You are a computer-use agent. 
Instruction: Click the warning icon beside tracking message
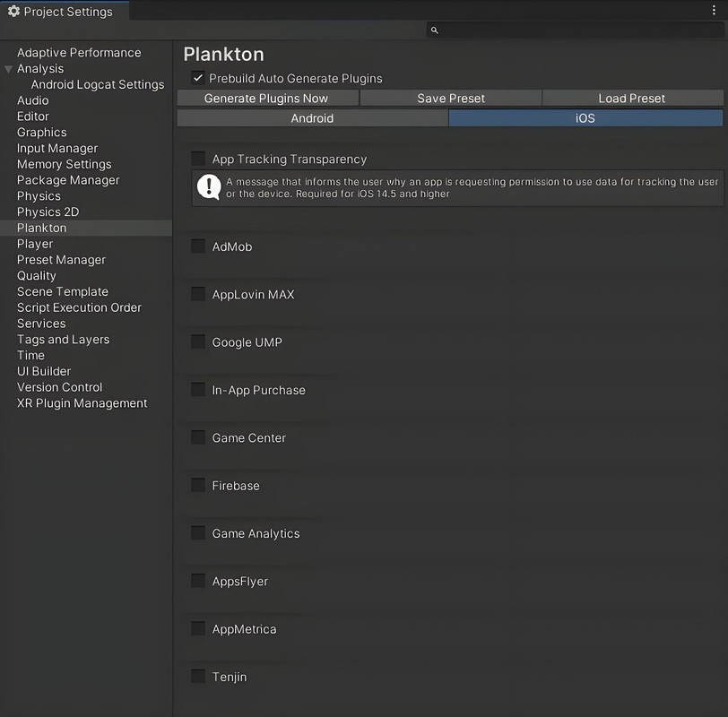pyautogui.click(x=209, y=187)
